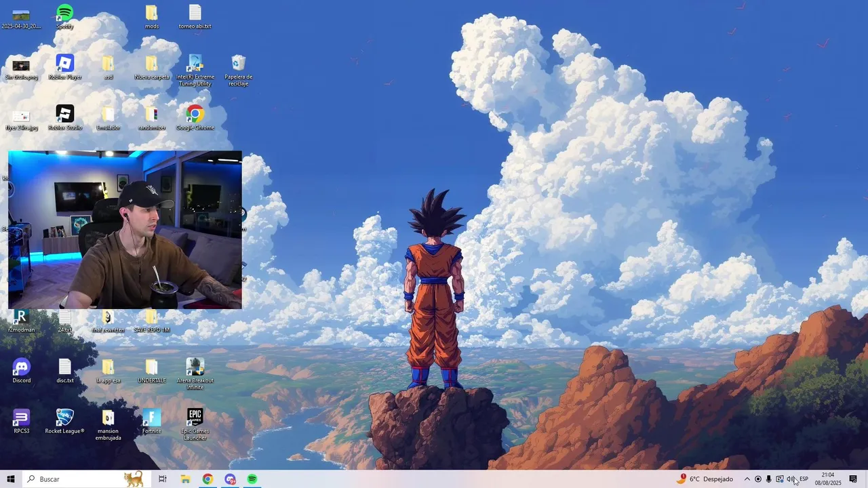Switch ESP input language
Screen dimensions: 868x488
click(x=804, y=479)
